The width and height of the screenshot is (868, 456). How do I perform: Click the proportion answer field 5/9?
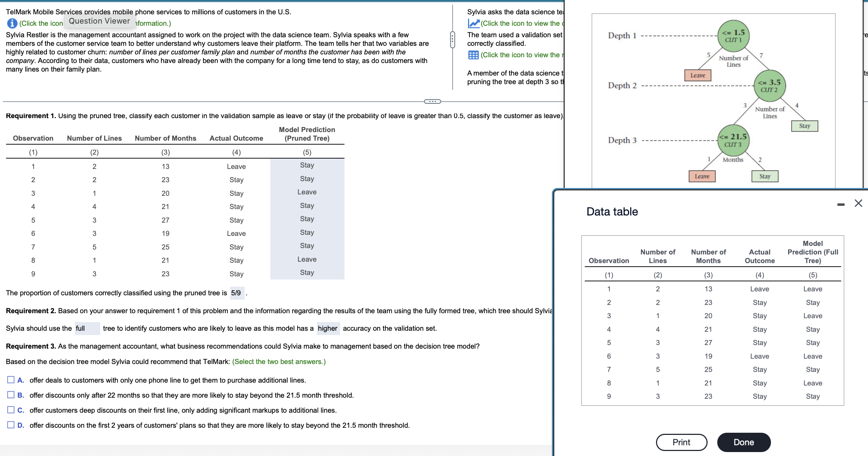tap(237, 293)
